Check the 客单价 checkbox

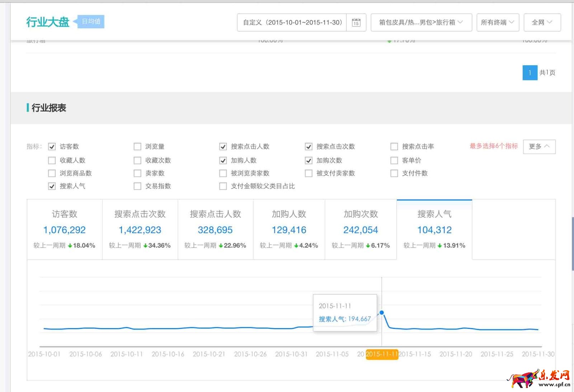[394, 160]
